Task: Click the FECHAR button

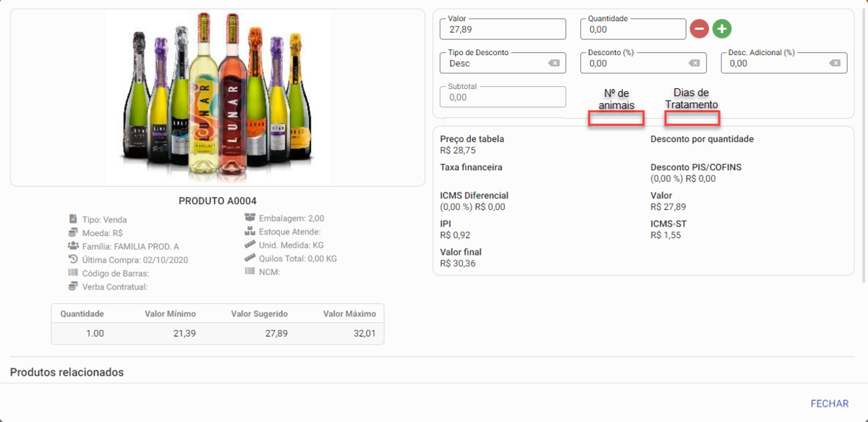Action: coord(830,404)
